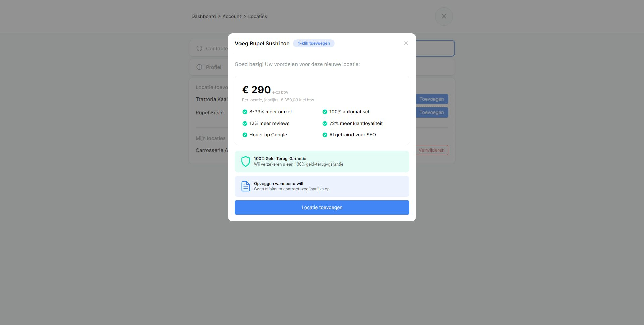Screen dimensions: 644x325
Task: Select the Contacten radio button
Action: click(x=199, y=48)
